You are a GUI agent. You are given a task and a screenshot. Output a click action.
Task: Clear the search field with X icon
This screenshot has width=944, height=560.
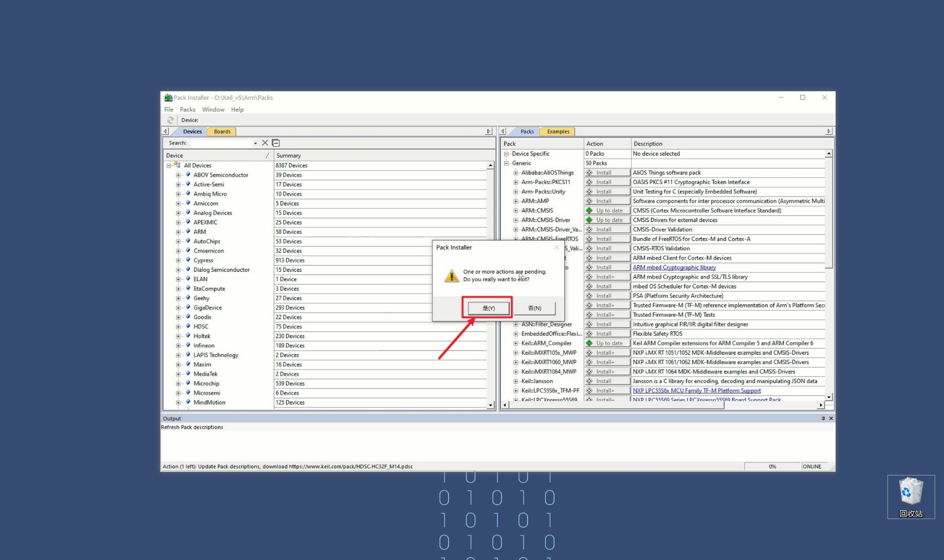[265, 143]
